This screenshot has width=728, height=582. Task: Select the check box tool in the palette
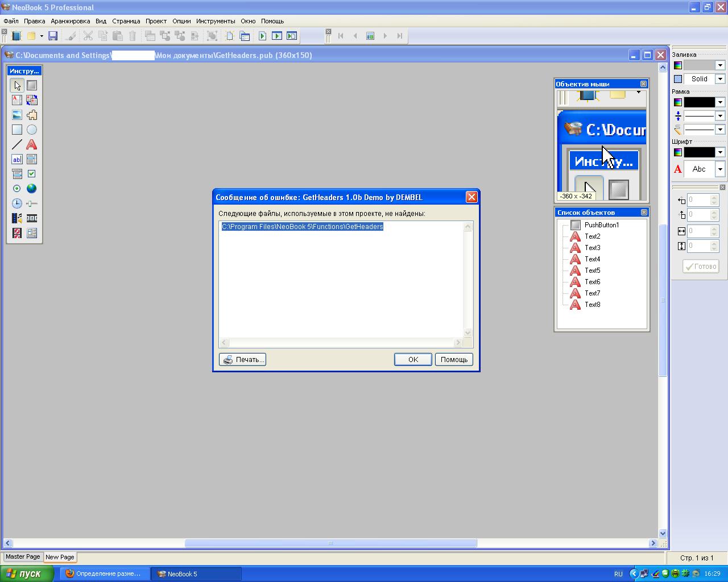click(32, 174)
